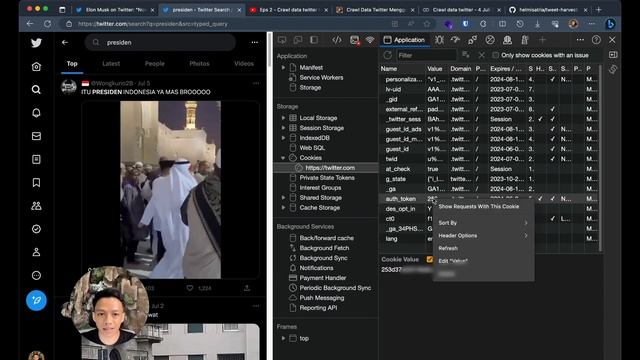
Task: Switch to Latest search tab
Action: point(111,64)
